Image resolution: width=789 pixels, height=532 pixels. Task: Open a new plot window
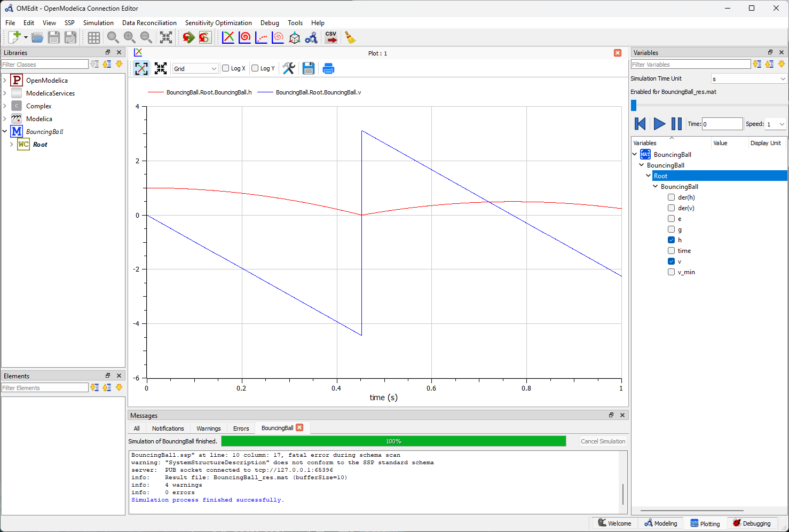tap(228, 37)
